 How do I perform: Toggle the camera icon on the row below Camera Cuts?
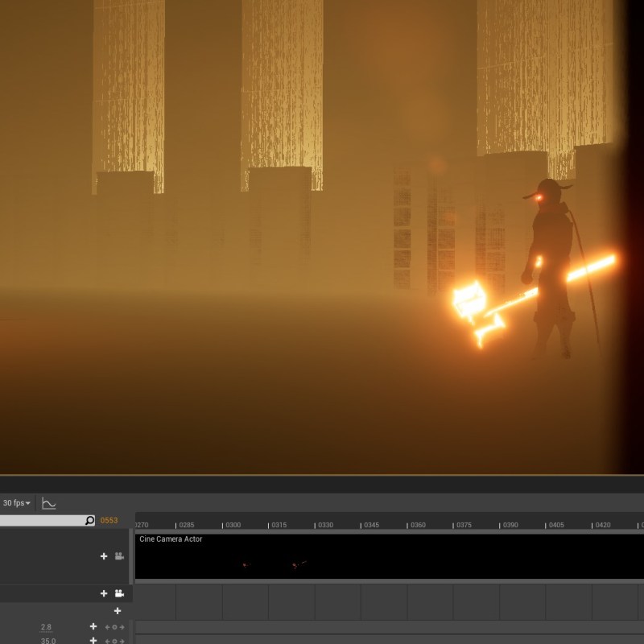tap(119, 593)
